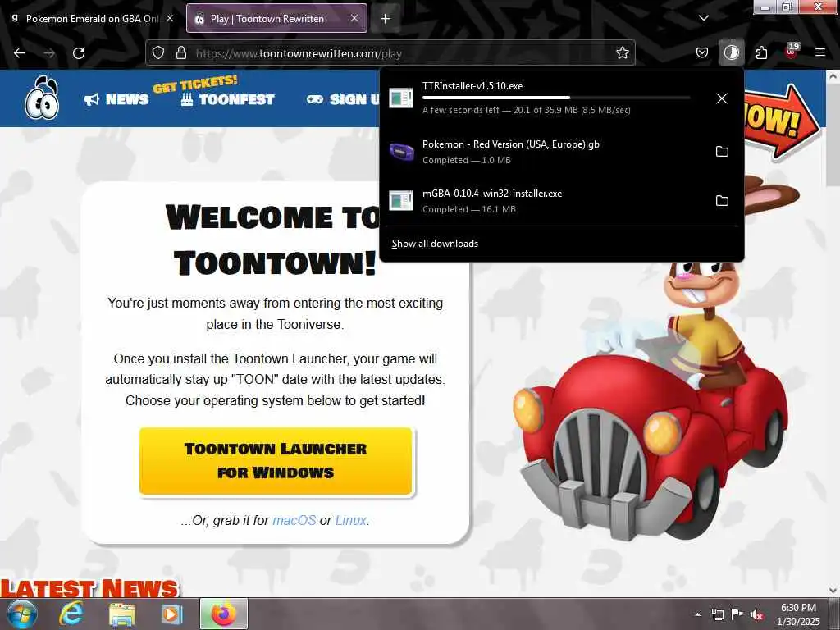The width and height of the screenshot is (840, 630).
Task: Click the macOS download link
Action: [294, 520]
